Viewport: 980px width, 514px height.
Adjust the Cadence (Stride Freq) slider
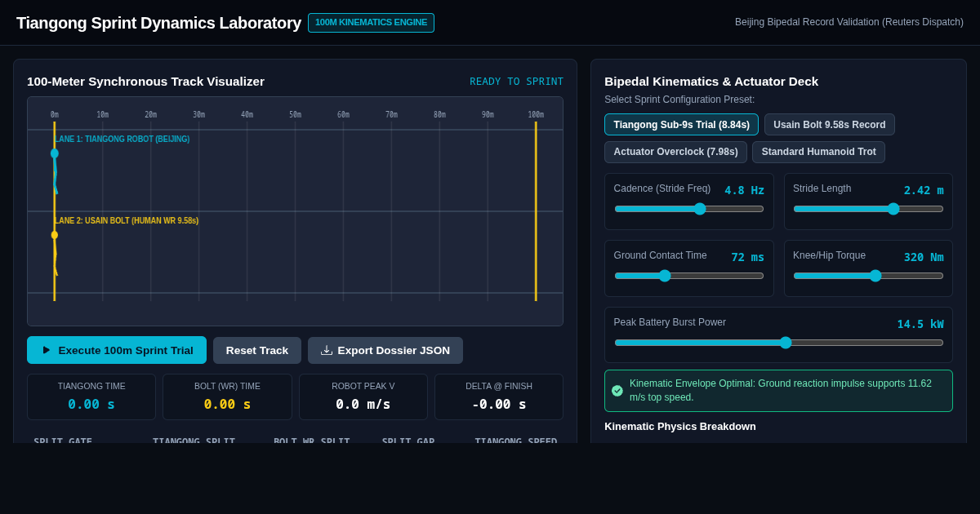[689, 209]
